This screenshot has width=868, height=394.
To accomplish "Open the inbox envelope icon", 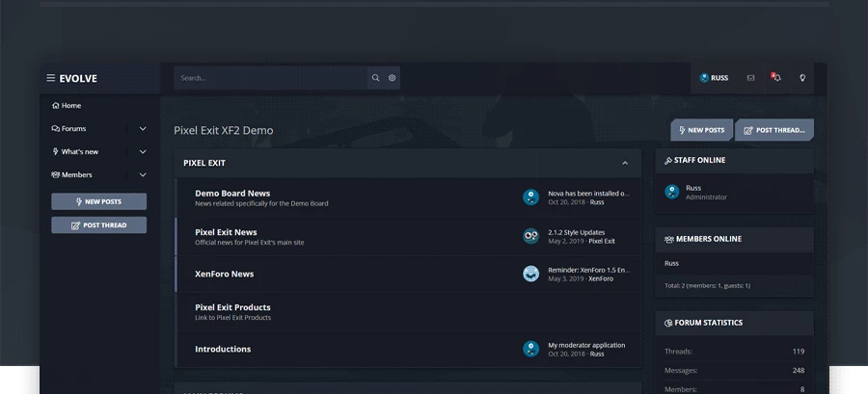I will [750, 78].
